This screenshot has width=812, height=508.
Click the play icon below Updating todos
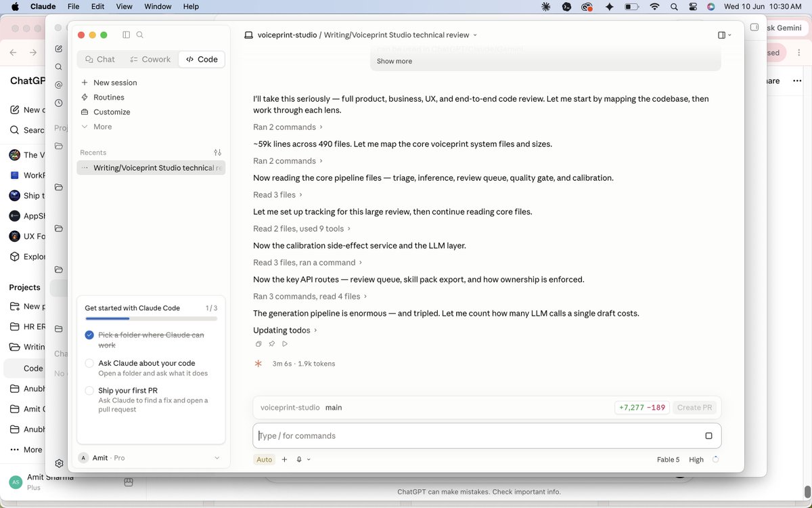click(x=284, y=344)
